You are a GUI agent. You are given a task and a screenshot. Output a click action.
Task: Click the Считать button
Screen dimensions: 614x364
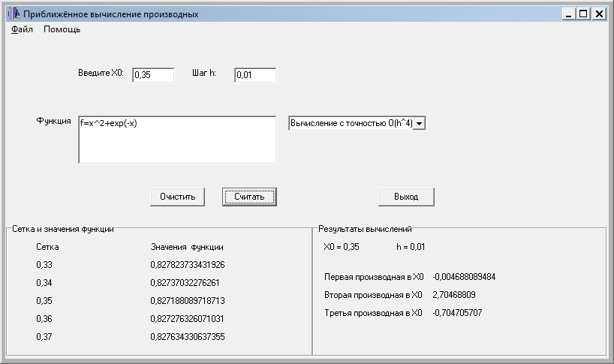[x=249, y=197]
